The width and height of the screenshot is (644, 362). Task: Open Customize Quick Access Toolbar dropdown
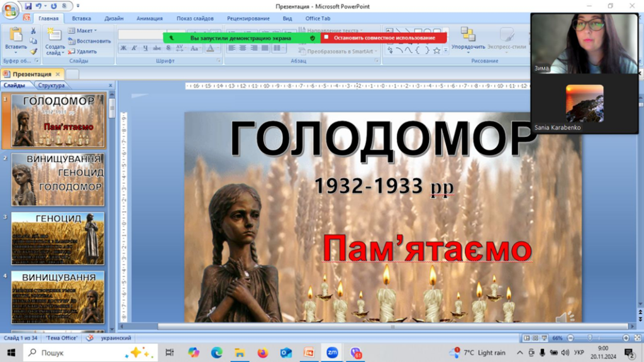(78, 6)
